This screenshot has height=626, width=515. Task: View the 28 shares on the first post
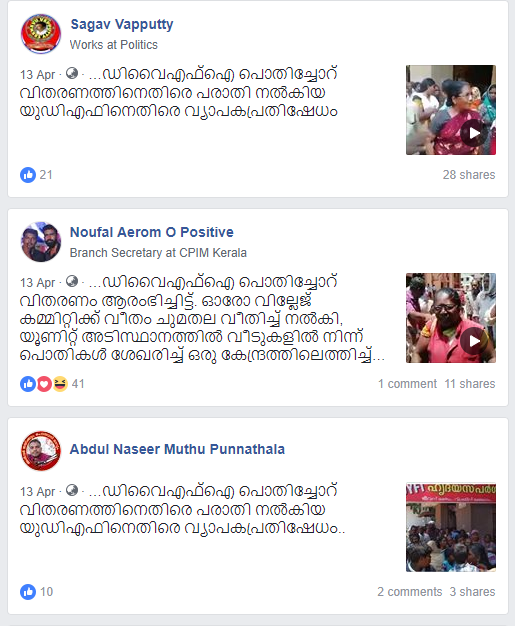(x=469, y=175)
